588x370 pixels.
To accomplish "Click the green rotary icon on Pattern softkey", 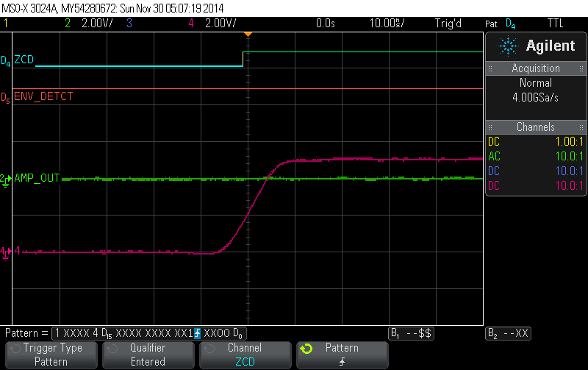I will [307, 348].
